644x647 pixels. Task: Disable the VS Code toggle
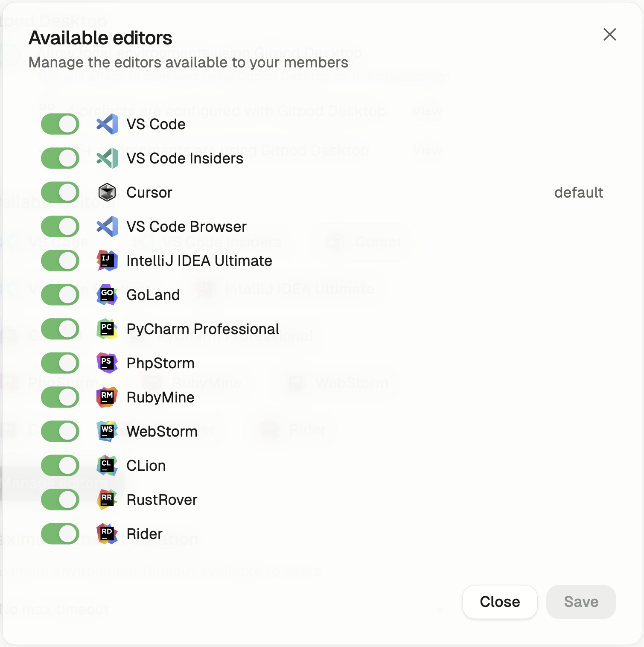60,124
